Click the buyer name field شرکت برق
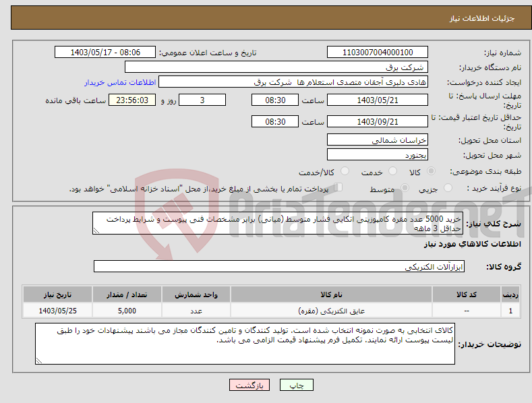The image size is (532, 403). pyautogui.click(x=276, y=67)
